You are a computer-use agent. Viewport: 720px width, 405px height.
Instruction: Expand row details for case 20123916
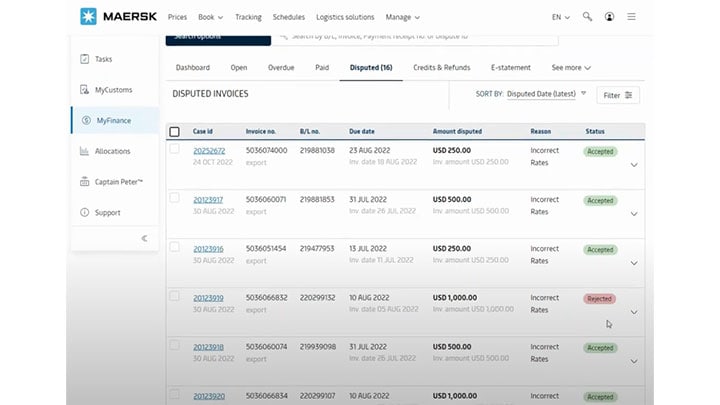[x=634, y=263]
